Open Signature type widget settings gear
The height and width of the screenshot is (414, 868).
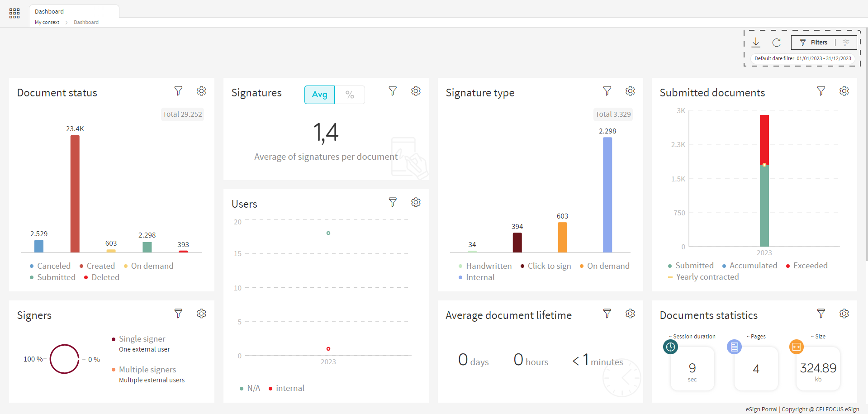coord(630,91)
